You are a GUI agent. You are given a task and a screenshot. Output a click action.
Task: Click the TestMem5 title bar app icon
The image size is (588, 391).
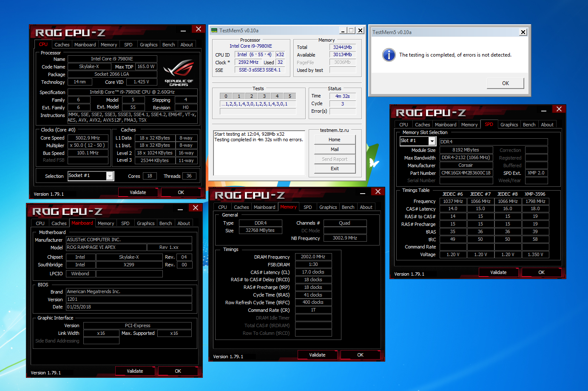214,30
